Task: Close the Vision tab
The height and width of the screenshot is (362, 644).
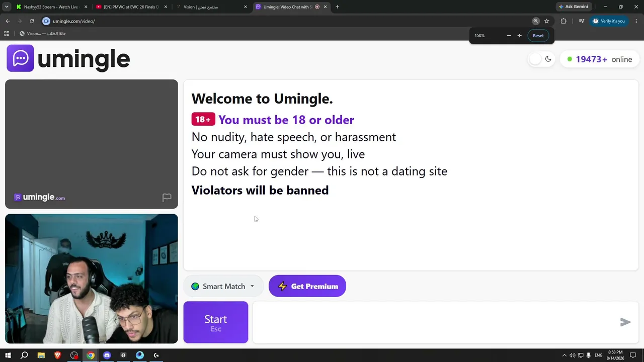Action: click(x=246, y=7)
